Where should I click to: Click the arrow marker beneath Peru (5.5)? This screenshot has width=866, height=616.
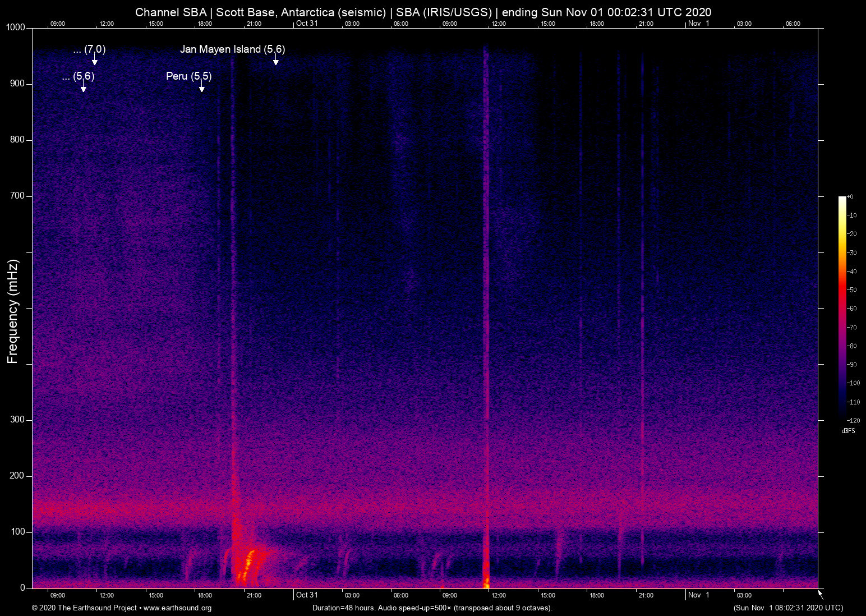pyautogui.click(x=201, y=88)
